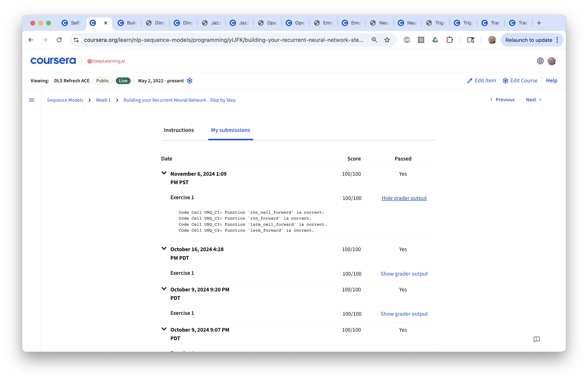This screenshot has width=588, height=381.
Task: Click the Adblock Plus extension icon
Action: click(407, 40)
